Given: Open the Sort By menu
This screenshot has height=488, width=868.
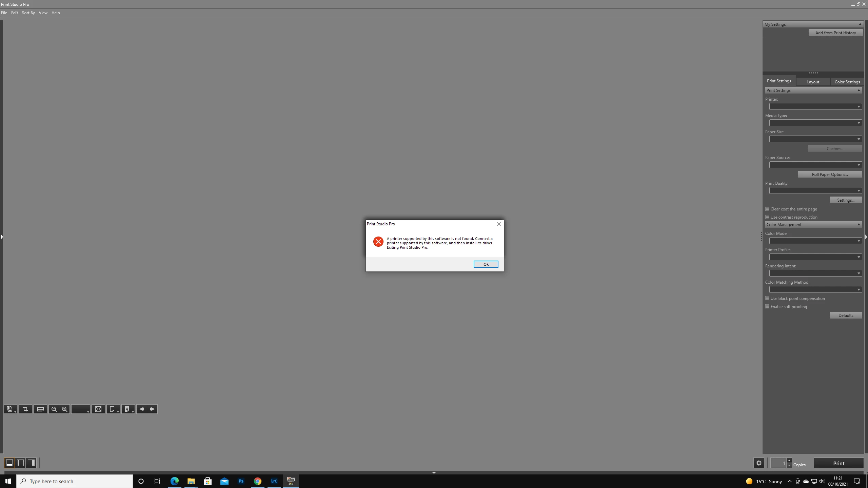Looking at the screenshot, I should (28, 13).
